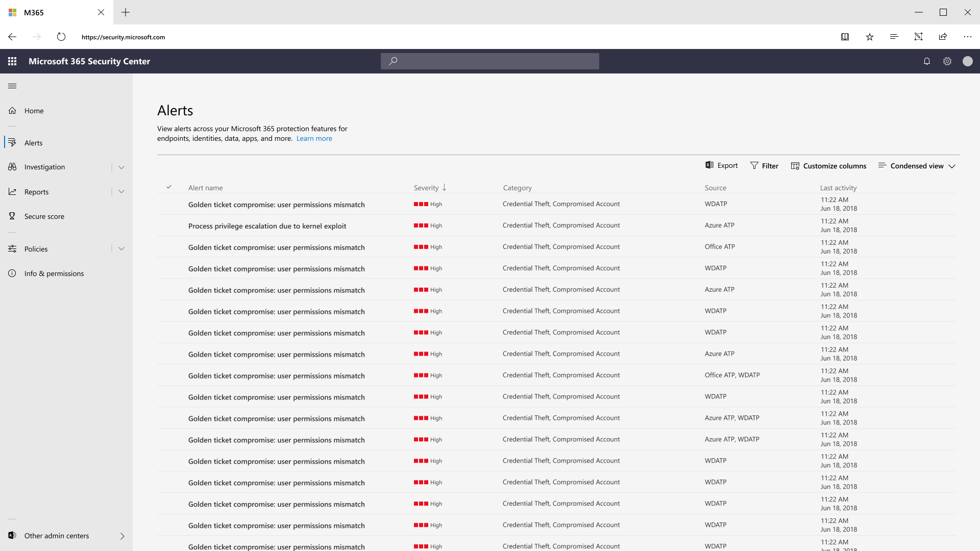The width and height of the screenshot is (980, 551).
Task: Open the browser reading view icon
Action: (845, 37)
